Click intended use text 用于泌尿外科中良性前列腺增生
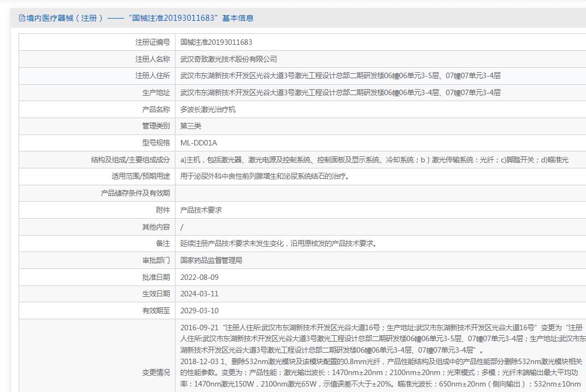 pyautogui.click(x=265, y=177)
